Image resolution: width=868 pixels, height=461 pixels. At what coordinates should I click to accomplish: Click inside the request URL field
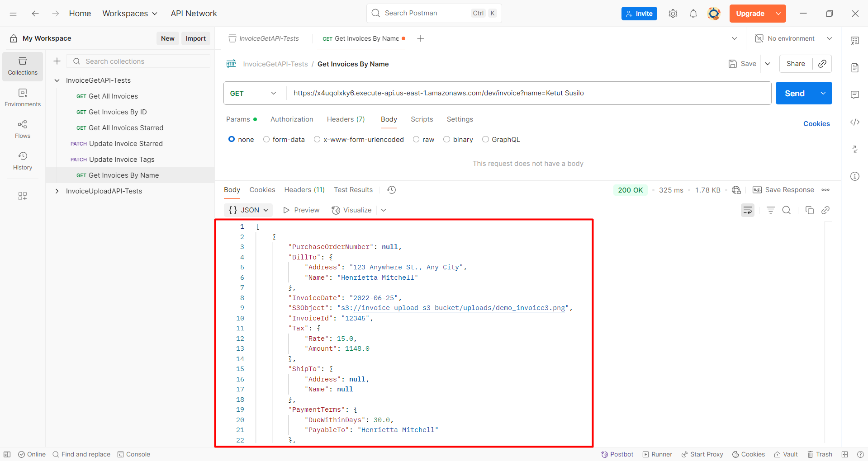(452, 93)
